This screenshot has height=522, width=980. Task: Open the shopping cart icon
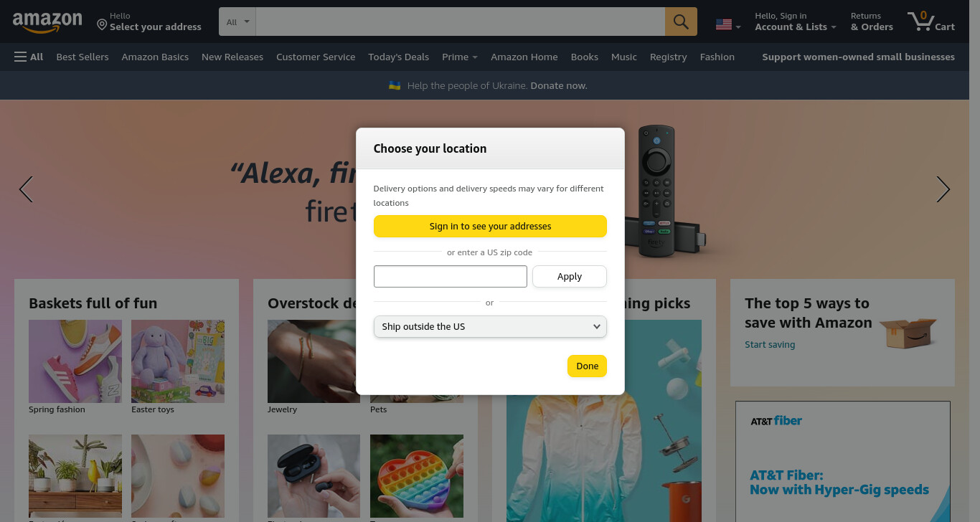click(931, 22)
